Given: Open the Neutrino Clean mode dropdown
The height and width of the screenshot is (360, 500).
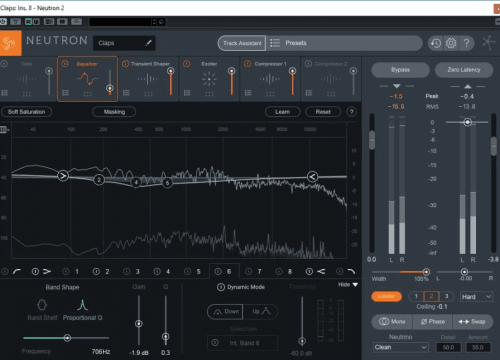Looking at the screenshot, I should [401, 347].
